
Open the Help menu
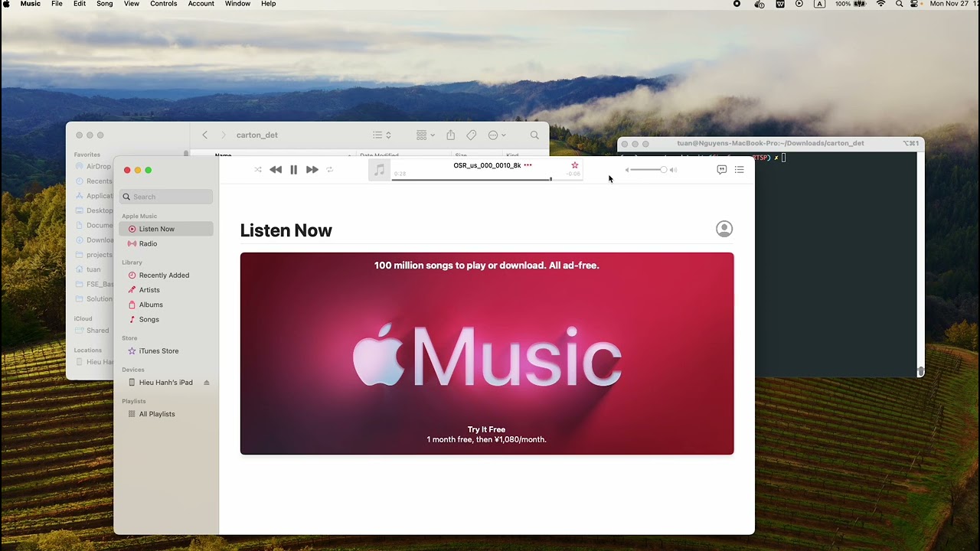point(268,4)
